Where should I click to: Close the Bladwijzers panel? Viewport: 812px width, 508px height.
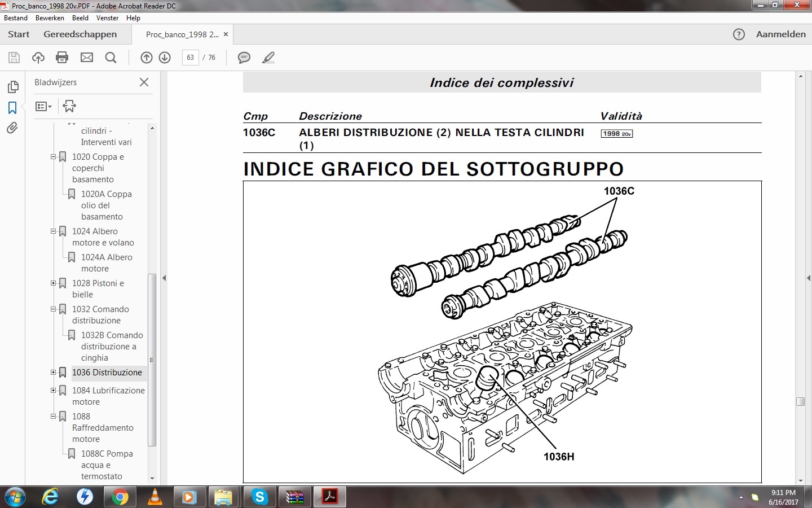click(144, 82)
